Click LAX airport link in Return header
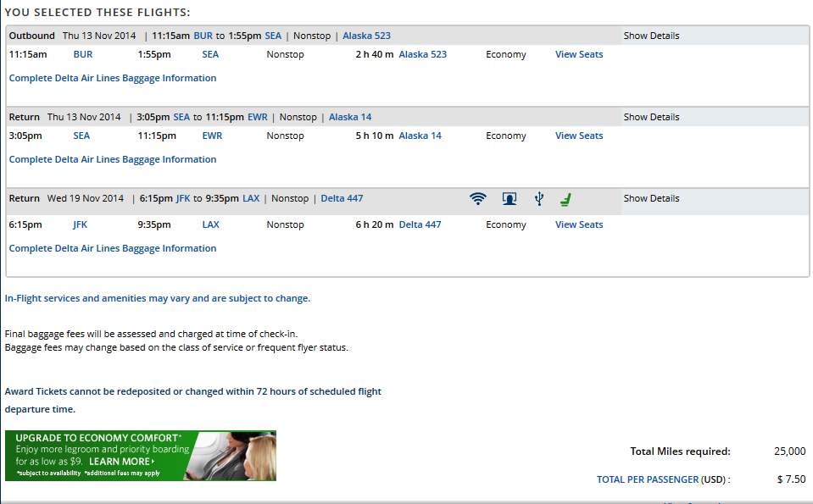The image size is (813, 504). click(251, 198)
